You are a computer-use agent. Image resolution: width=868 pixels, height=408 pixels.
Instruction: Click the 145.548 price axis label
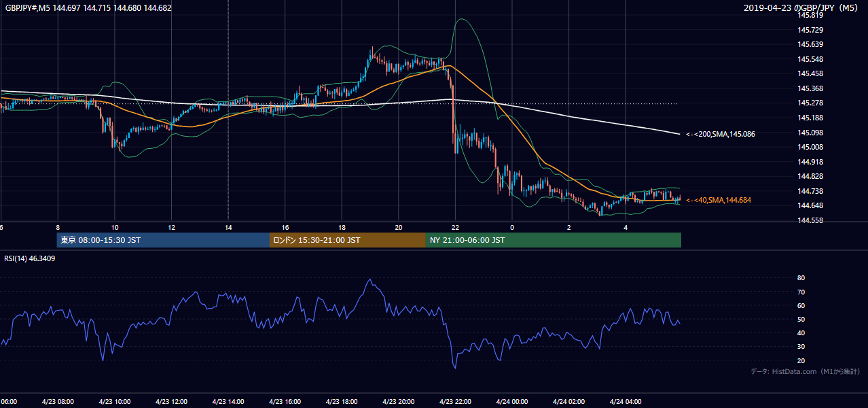[809, 59]
